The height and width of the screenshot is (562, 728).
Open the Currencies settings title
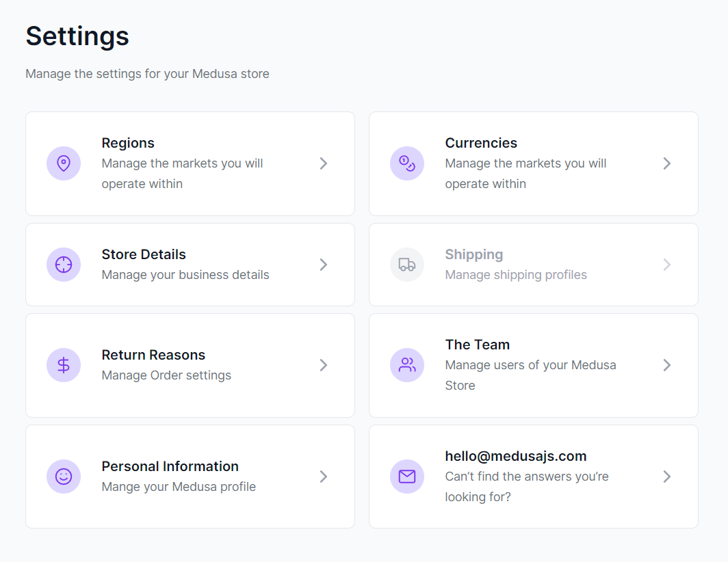[x=481, y=143]
